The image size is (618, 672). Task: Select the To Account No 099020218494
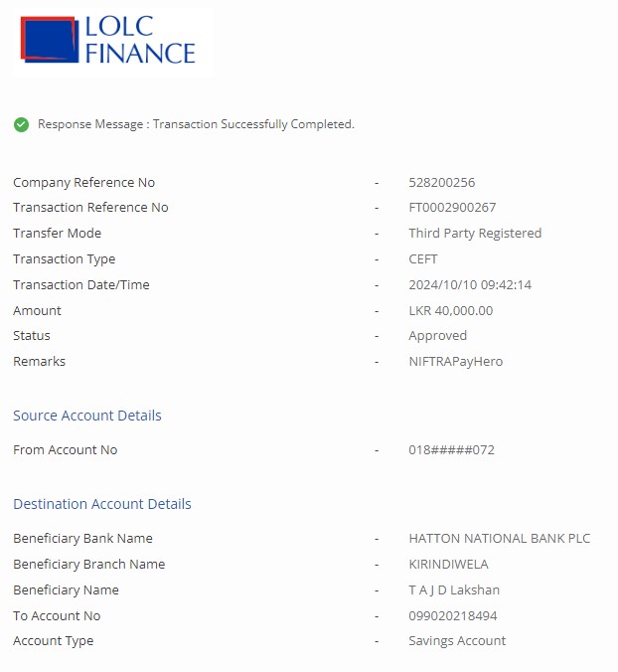coord(453,616)
